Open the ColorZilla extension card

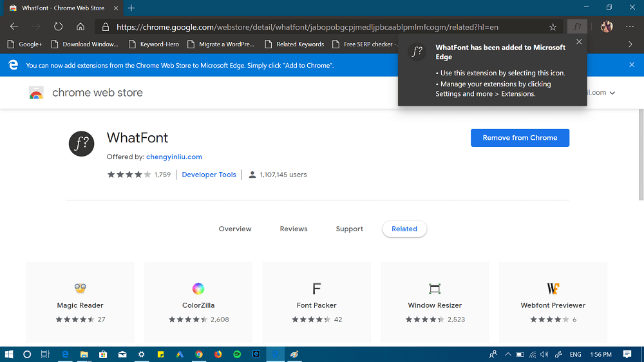[198, 302]
